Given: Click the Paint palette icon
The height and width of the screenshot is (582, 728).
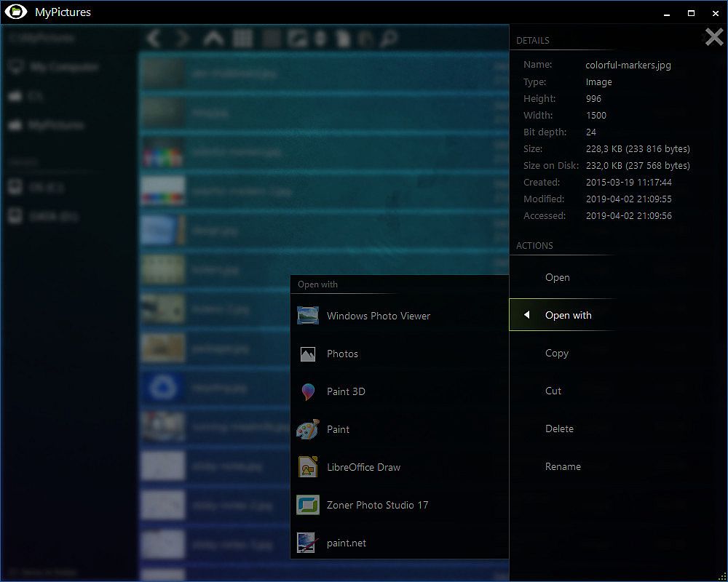Looking at the screenshot, I should (308, 429).
